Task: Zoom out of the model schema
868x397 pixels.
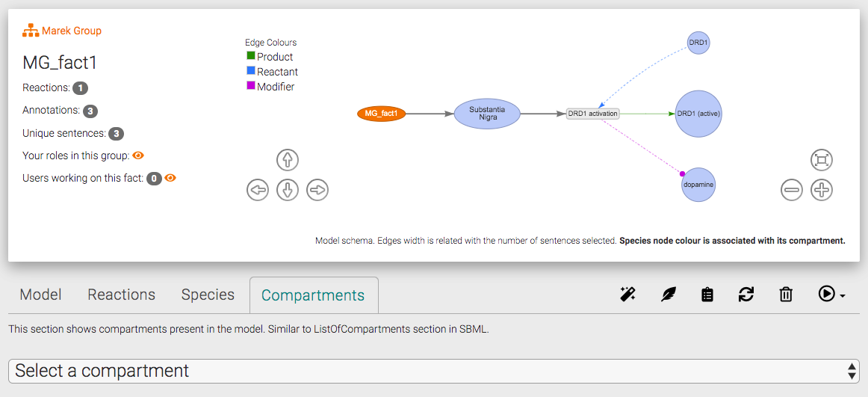Action: pyautogui.click(x=792, y=190)
